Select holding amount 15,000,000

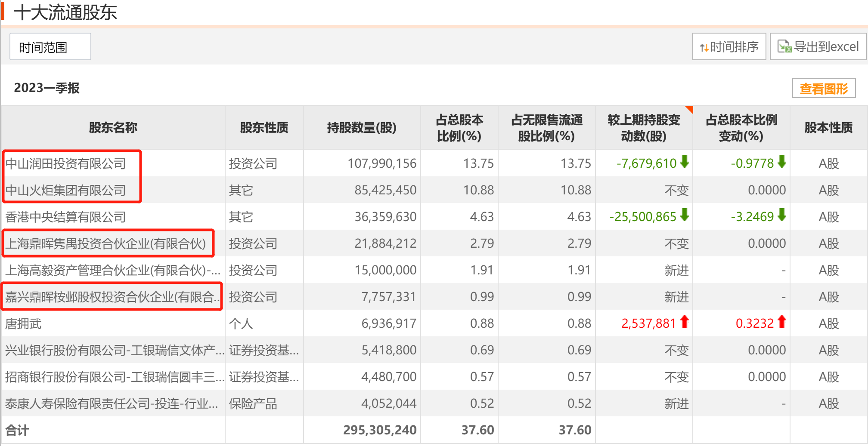385,270
